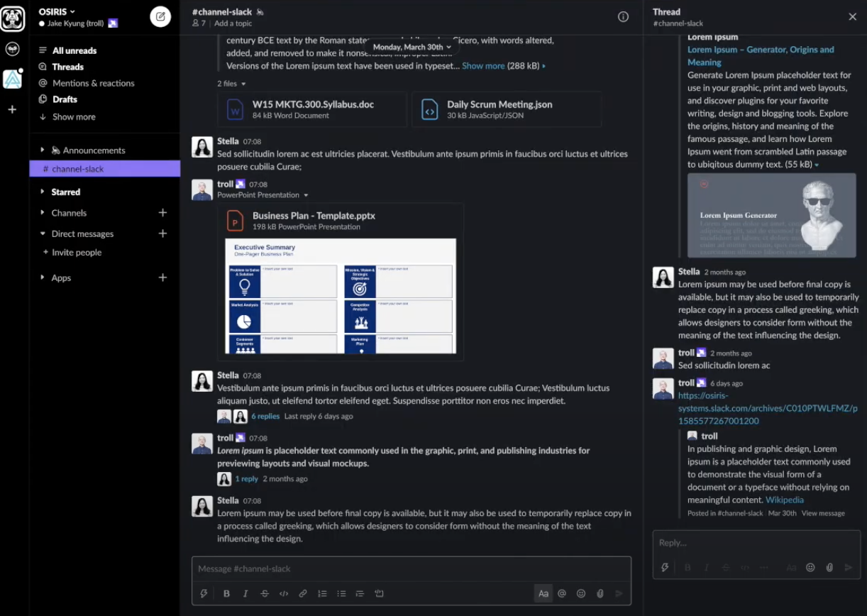Hide formatting with the Aa toggle, main composer

(x=543, y=594)
